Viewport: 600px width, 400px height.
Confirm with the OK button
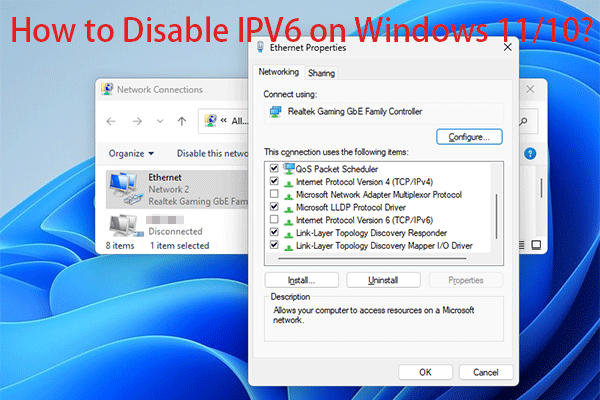(x=425, y=372)
